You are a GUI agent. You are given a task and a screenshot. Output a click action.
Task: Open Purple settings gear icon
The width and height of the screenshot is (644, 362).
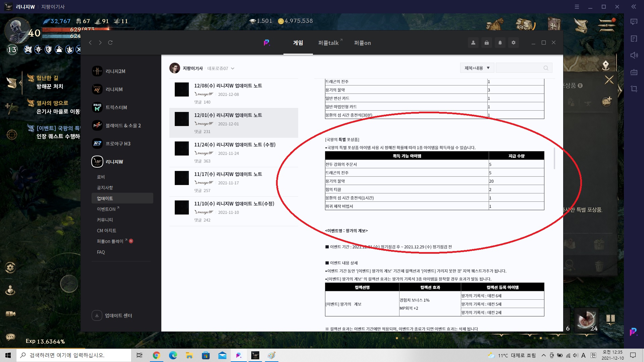514,43
